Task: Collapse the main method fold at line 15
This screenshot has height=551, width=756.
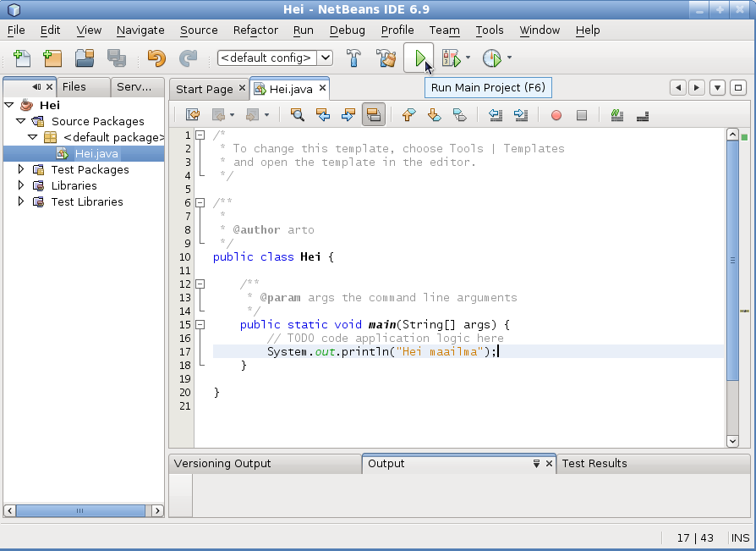Action: click(x=200, y=325)
